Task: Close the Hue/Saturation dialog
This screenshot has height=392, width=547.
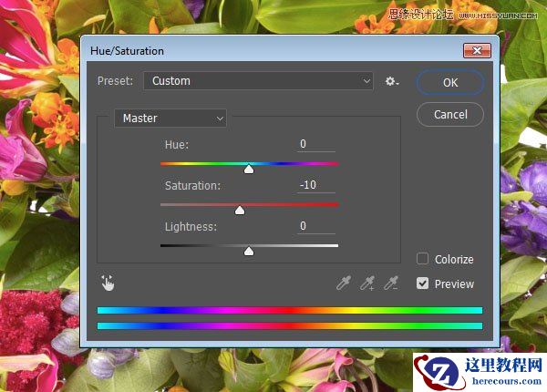Action: pos(477,51)
